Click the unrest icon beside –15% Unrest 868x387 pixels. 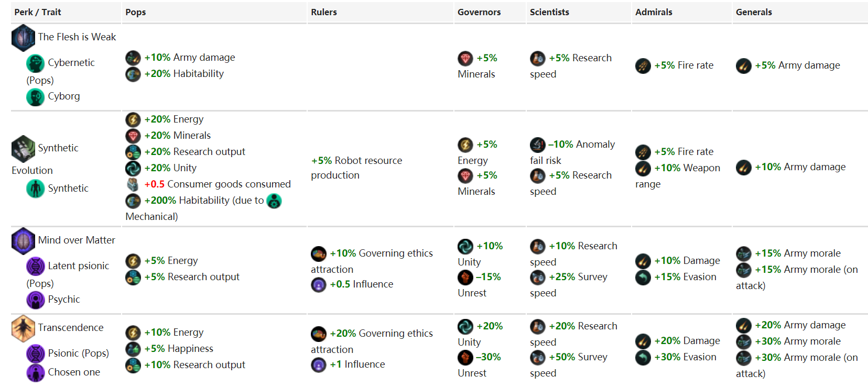465,277
